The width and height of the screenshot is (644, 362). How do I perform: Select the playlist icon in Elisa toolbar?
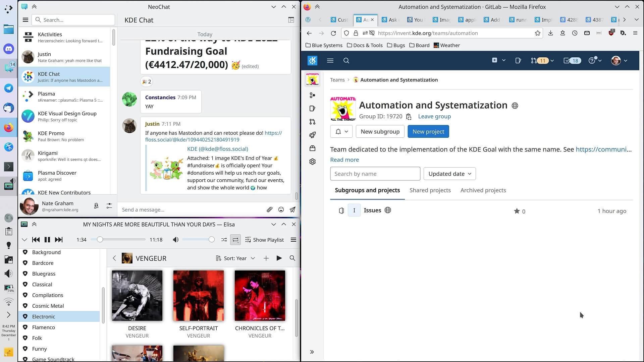[x=249, y=240]
